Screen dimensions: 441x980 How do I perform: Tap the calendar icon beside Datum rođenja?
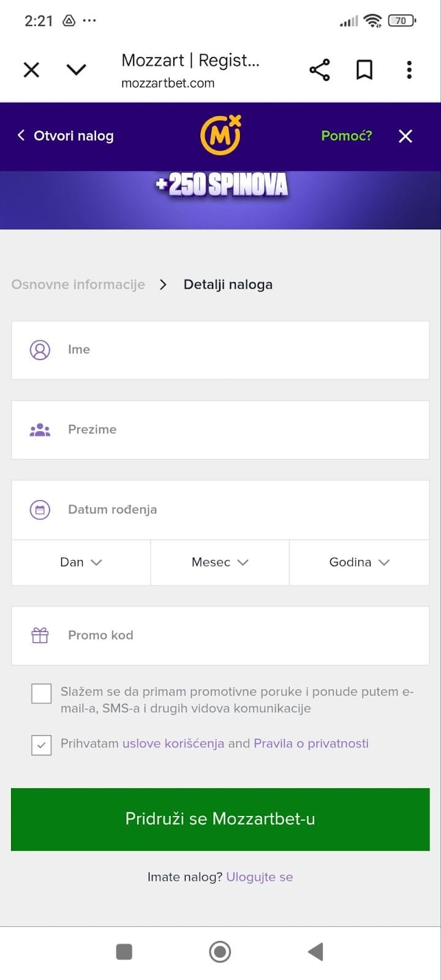(x=40, y=510)
